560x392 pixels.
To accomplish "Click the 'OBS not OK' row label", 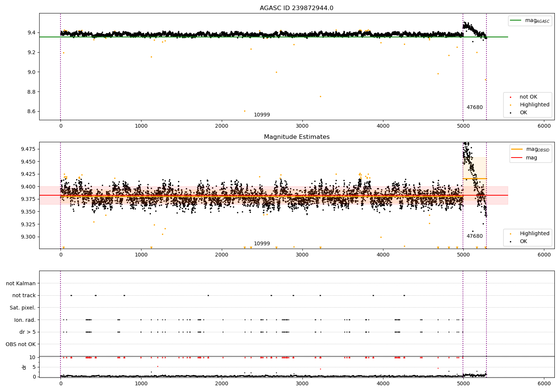I will pyautogui.click(x=21, y=345).
